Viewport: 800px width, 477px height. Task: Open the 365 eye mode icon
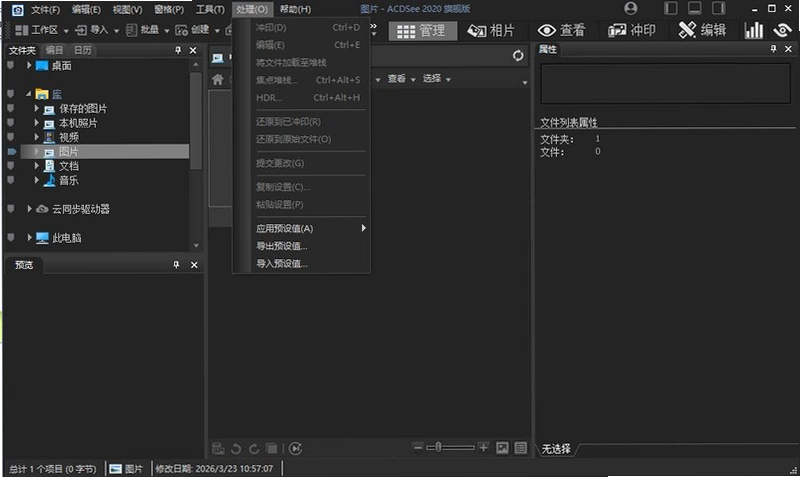[782, 31]
